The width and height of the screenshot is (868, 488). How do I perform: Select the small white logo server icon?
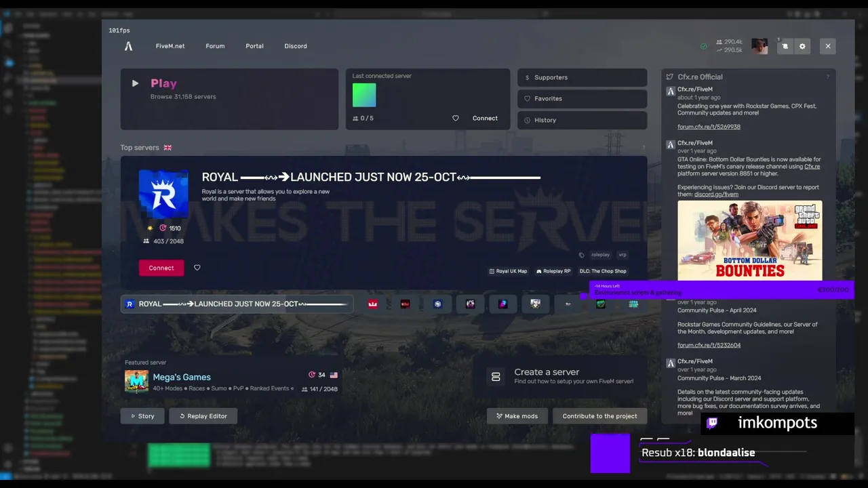568,304
